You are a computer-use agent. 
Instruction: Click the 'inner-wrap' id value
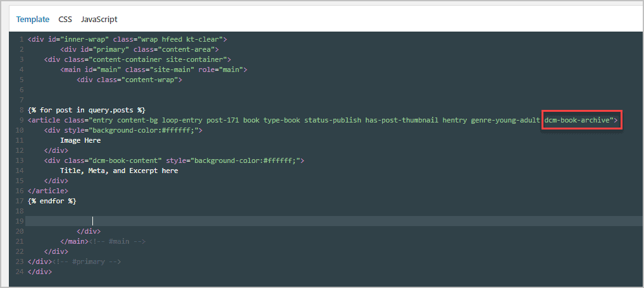[85, 40]
